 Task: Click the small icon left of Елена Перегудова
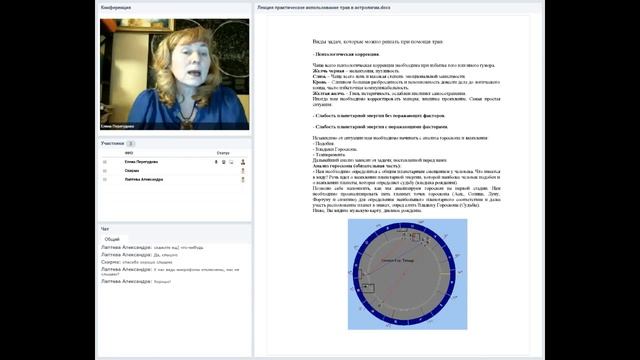[x=105, y=162]
